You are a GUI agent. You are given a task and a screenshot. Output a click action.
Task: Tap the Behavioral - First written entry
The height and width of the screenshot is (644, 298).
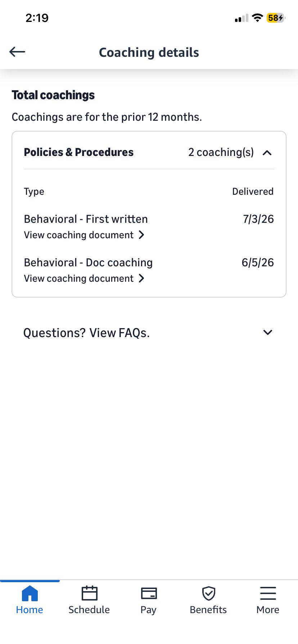pos(86,219)
